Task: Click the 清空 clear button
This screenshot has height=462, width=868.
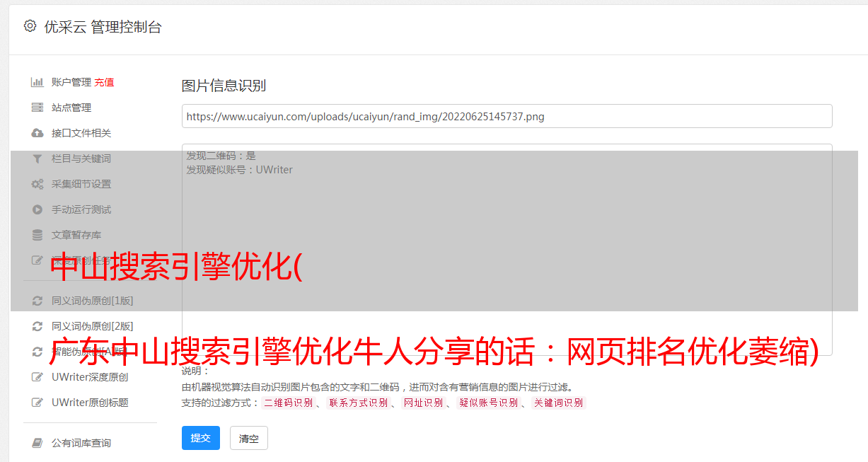Action: [x=249, y=438]
